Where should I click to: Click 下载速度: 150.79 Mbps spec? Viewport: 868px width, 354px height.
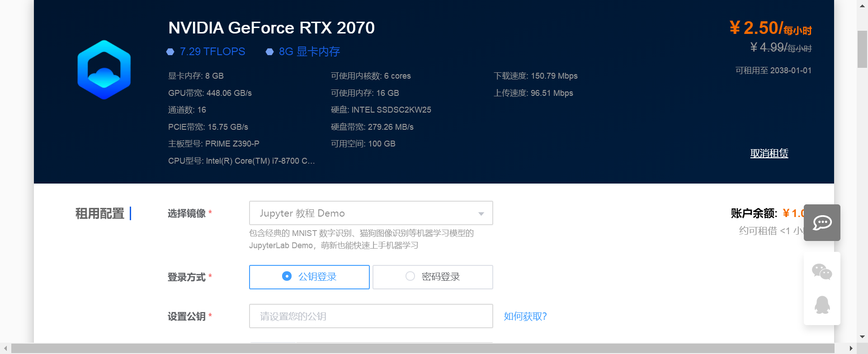[x=535, y=76]
